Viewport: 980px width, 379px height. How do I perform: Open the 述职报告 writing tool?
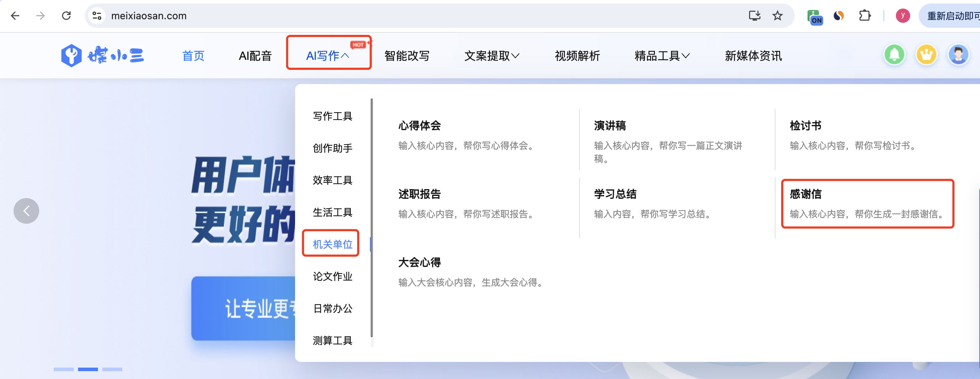(x=419, y=194)
